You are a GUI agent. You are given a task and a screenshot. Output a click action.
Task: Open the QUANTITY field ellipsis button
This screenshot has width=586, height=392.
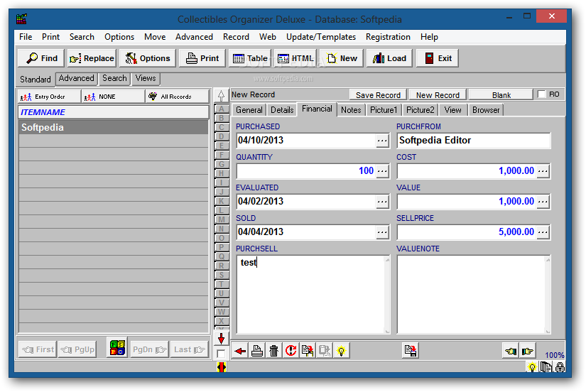(x=382, y=172)
